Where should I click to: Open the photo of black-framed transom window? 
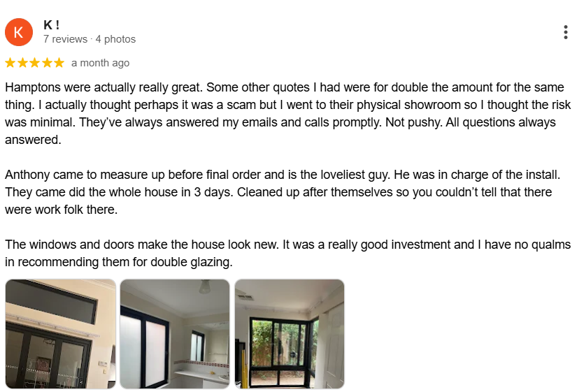[61, 334]
